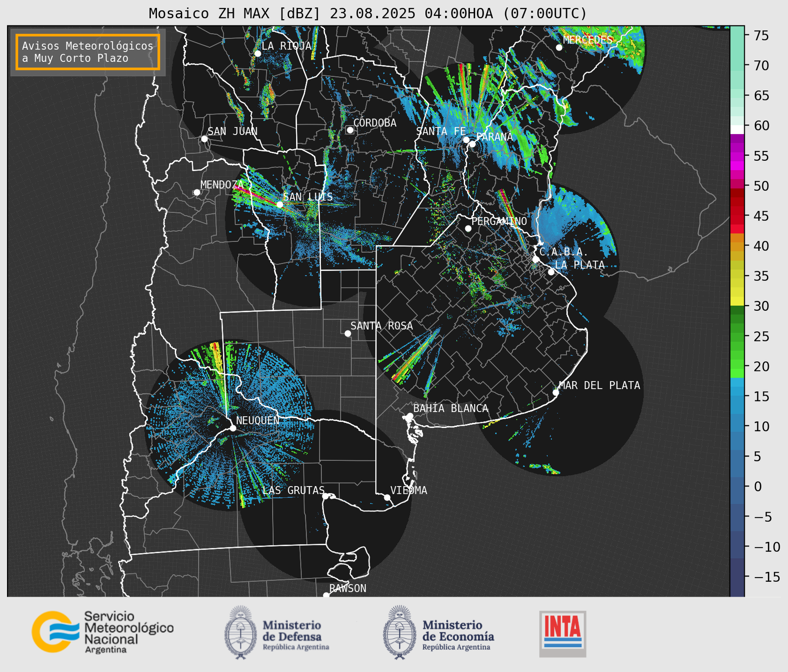
Task: Click the VIEDMA map label
Action: coord(409,490)
